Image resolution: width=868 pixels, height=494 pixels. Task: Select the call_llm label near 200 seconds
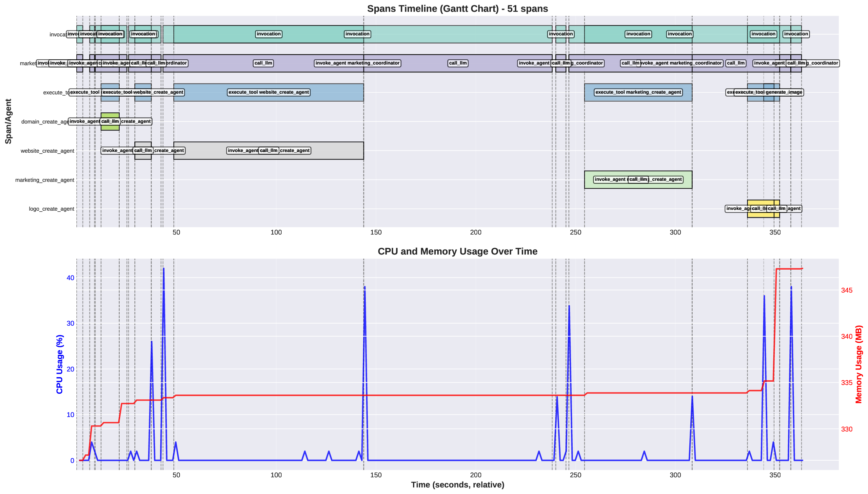pos(459,63)
